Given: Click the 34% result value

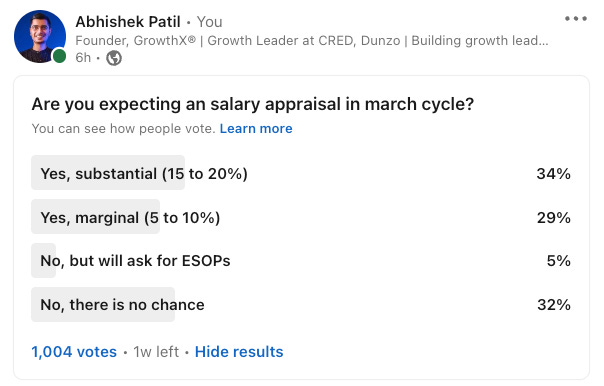Looking at the screenshot, I should coord(554,174).
